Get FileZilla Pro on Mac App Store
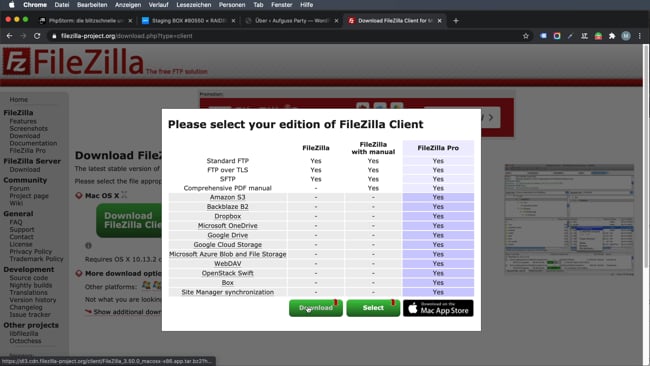The height and width of the screenshot is (366, 650). tap(438, 308)
